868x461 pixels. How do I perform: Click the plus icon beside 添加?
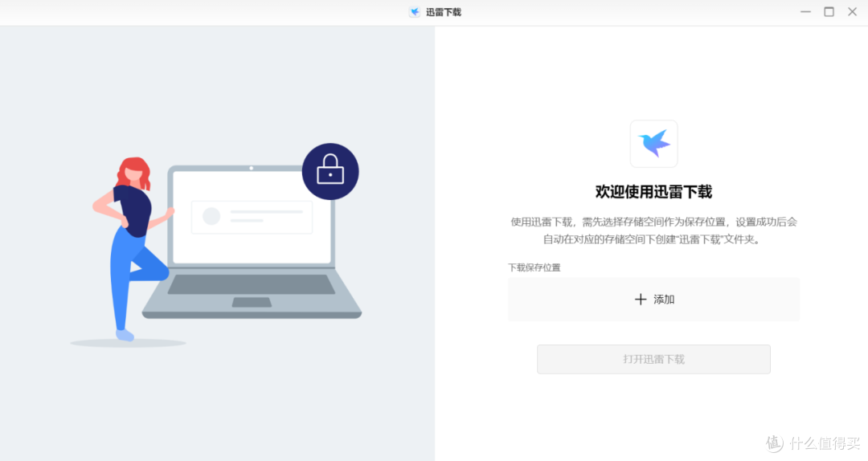tap(641, 300)
